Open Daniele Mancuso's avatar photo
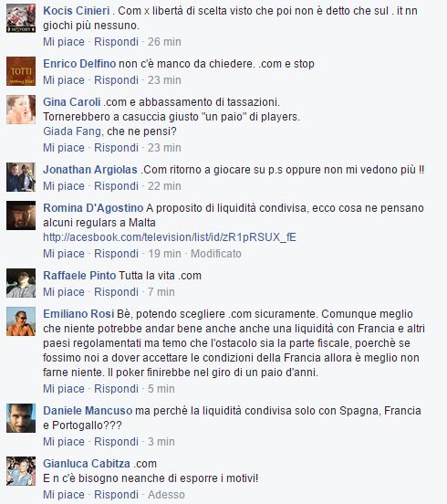 coord(21,418)
